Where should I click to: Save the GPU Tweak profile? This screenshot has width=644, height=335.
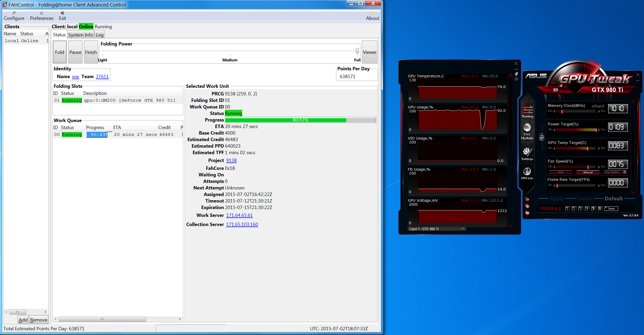tap(611, 209)
